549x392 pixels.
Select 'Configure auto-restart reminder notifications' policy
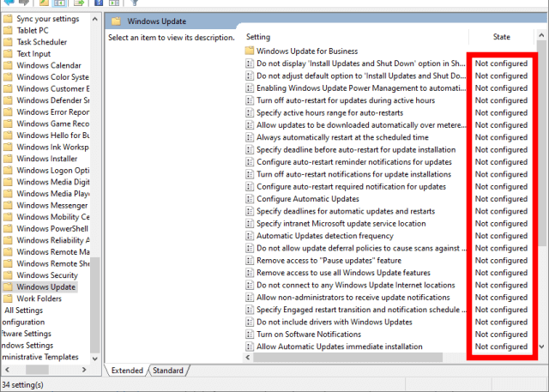tap(354, 162)
